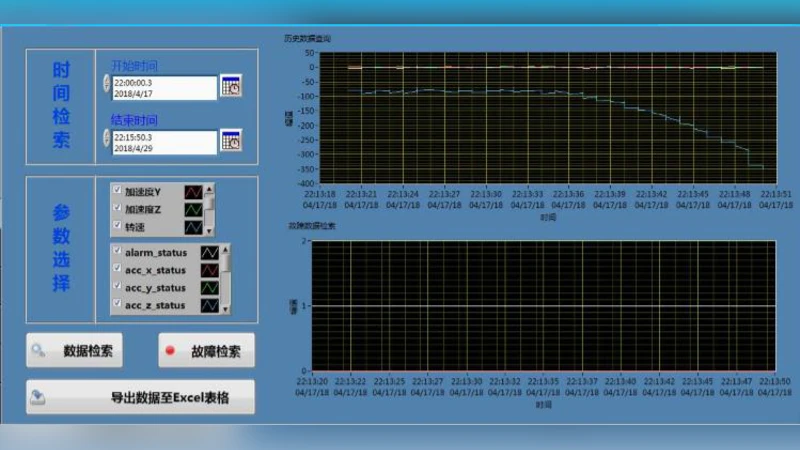Click 开始时间 label

(x=134, y=66)
